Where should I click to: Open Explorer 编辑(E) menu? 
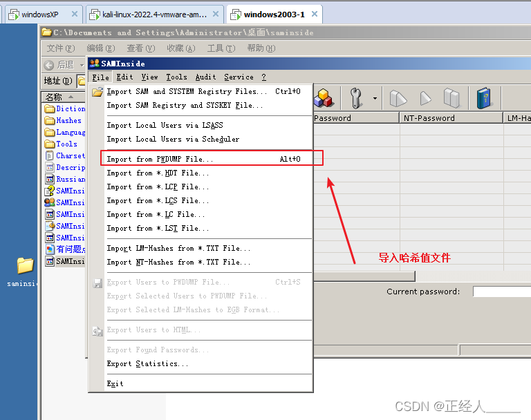[x=101, y=48]
